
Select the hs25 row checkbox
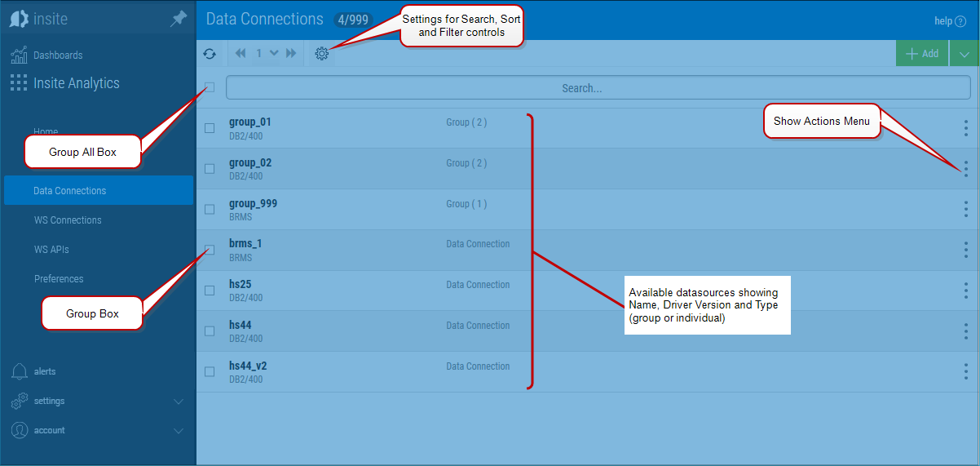tap(210, 291)
